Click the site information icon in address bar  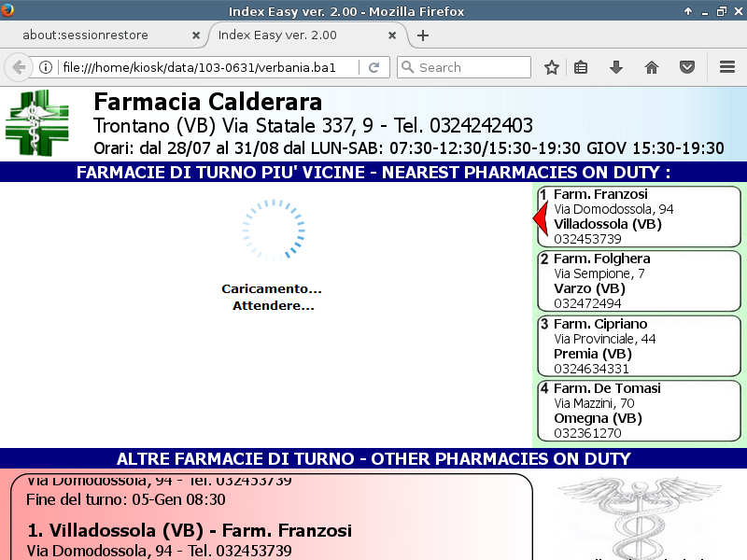click(46, 67)
